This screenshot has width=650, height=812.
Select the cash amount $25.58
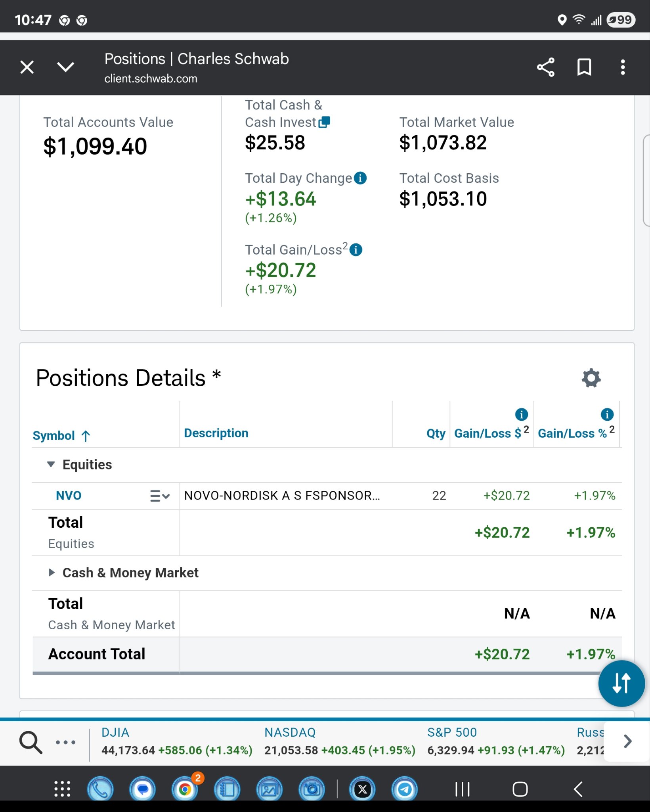point(275,143)
